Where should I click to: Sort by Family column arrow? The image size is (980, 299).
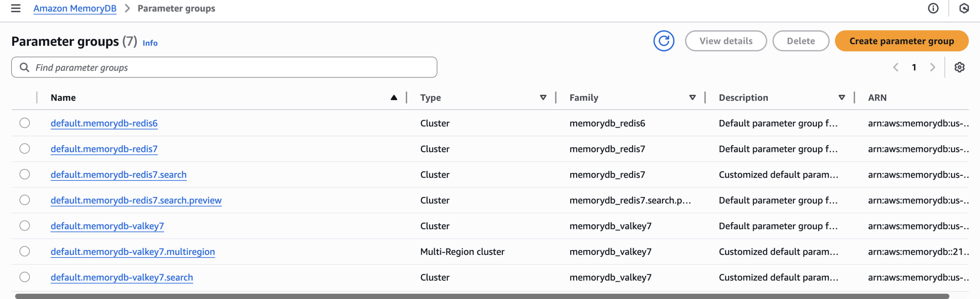pos(693,98)
